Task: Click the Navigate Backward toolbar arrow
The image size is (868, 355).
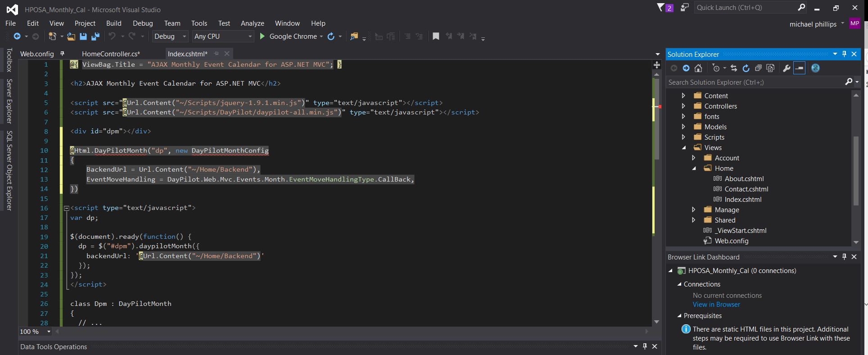Action: [17, 36]
